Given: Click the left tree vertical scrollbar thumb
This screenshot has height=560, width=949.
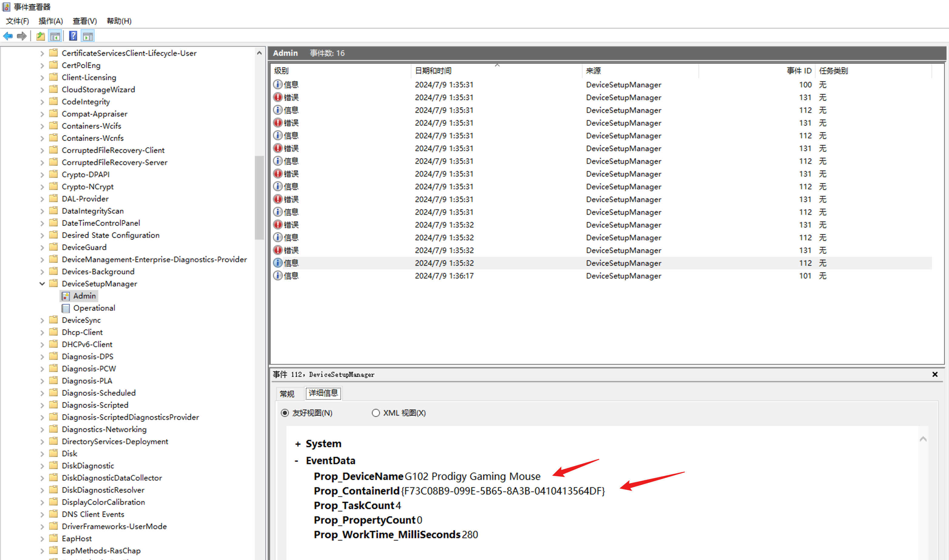Looking at the screenshot, I should point(259,198).
